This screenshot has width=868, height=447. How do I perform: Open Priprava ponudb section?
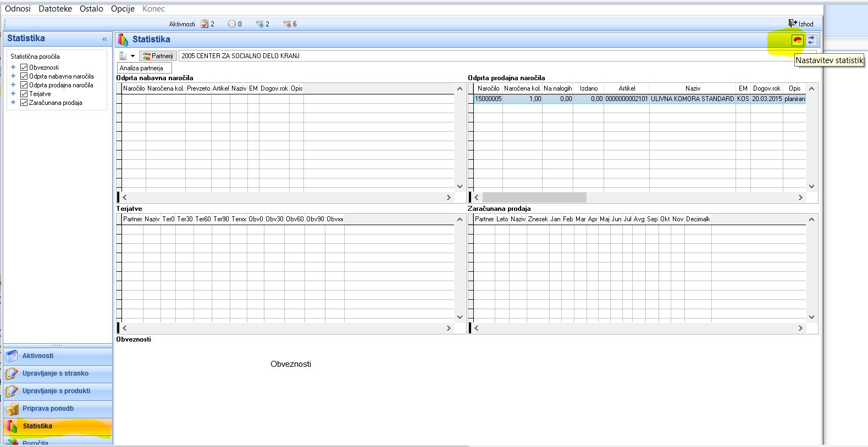tap(58, 409)
